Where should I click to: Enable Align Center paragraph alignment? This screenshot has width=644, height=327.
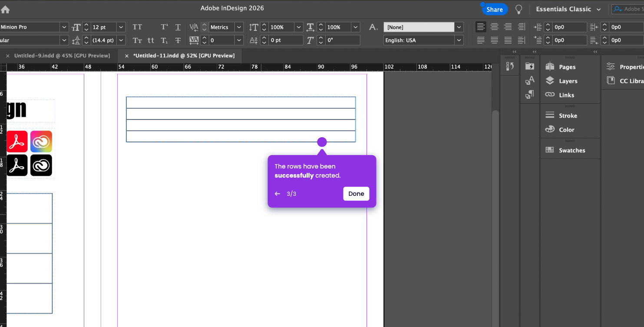coord(494,27)
